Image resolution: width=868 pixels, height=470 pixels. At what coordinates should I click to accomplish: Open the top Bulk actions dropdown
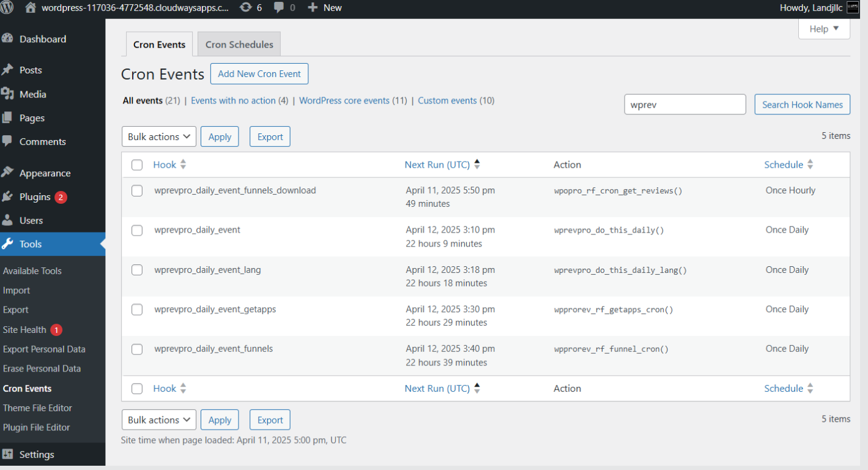pyautogui.click(x=159, y=136)
